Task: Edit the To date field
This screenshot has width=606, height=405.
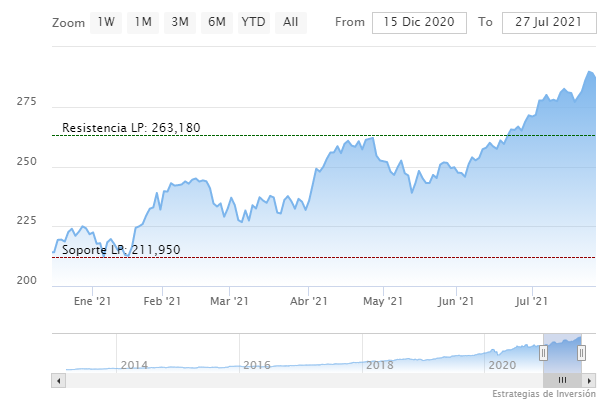Action: pos(547,22)
